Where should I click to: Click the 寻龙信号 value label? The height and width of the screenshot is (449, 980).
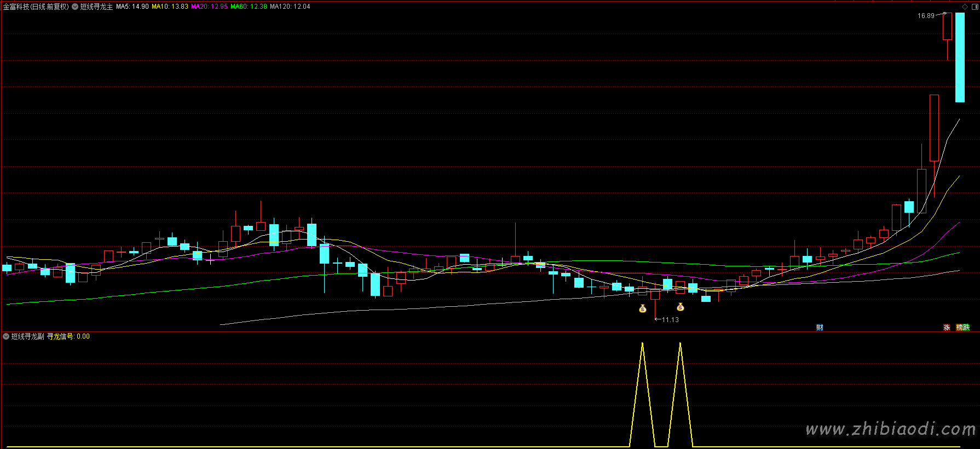(x=68, y=336)
